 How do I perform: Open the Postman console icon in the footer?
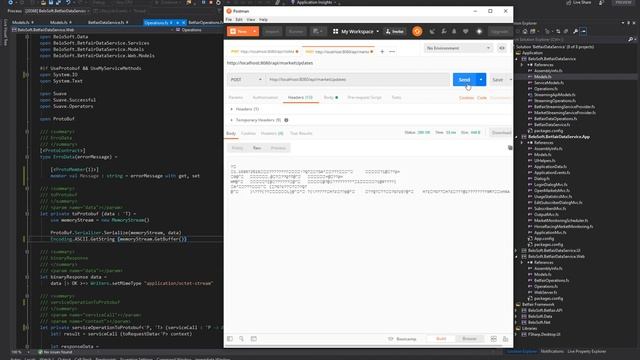click(x=253, y=339)
